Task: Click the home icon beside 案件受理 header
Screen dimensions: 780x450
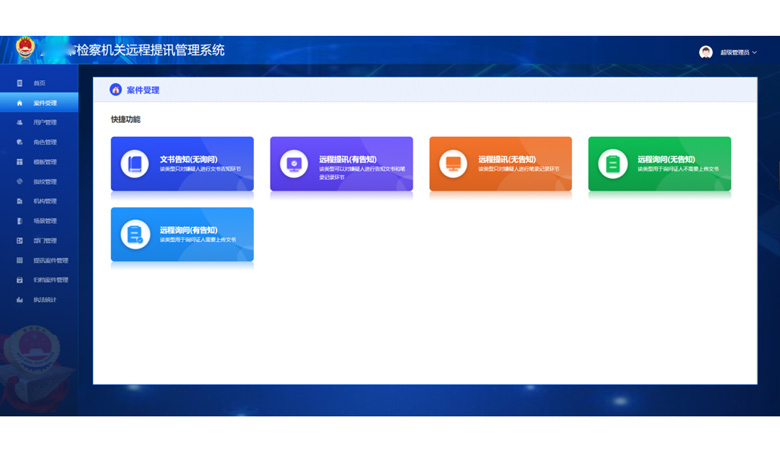Action: [116, 90]
